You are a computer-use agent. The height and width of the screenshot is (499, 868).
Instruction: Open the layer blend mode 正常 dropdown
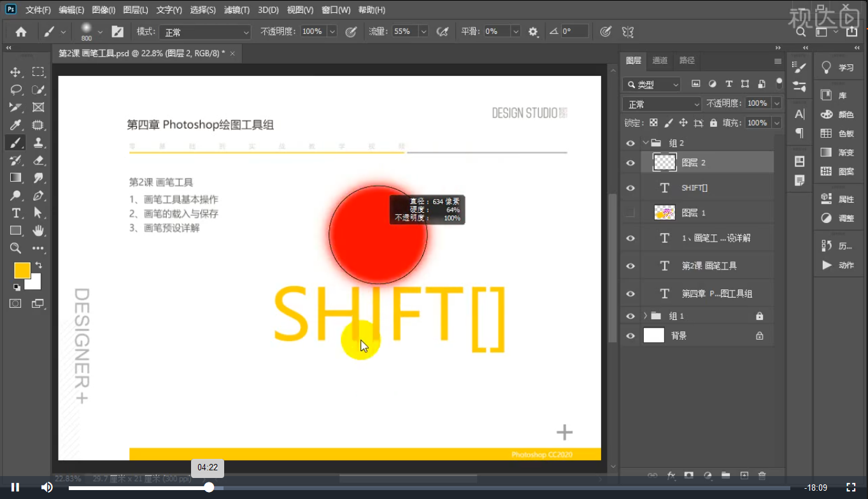(x=662, y=104)
